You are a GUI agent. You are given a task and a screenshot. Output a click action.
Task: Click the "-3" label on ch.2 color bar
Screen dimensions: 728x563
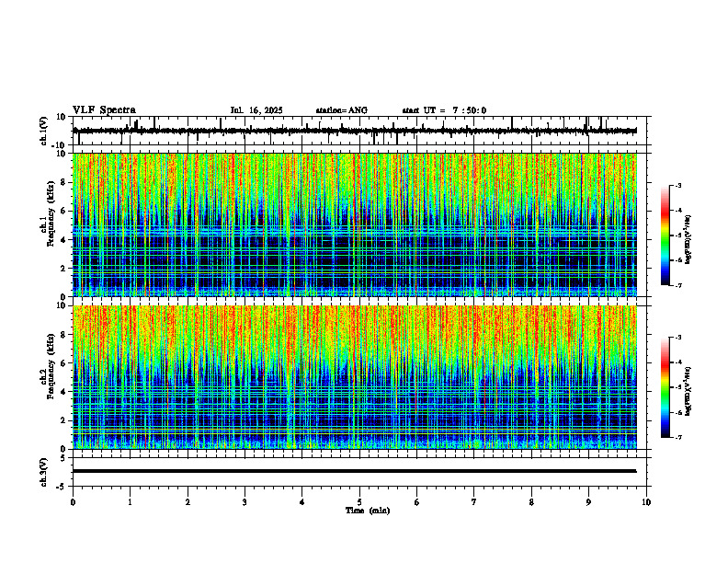(x=678, y=338)
